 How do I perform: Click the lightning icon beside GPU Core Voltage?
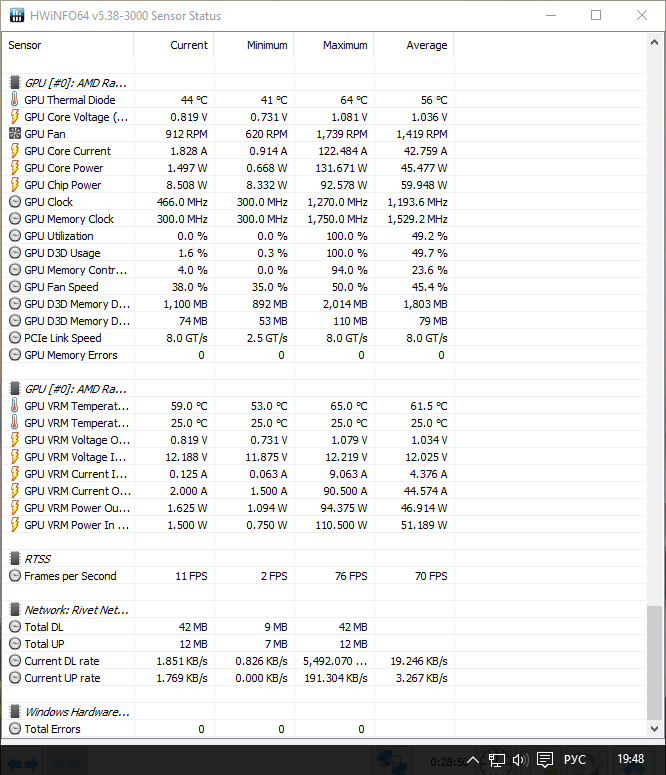click(x=15, y=117)
